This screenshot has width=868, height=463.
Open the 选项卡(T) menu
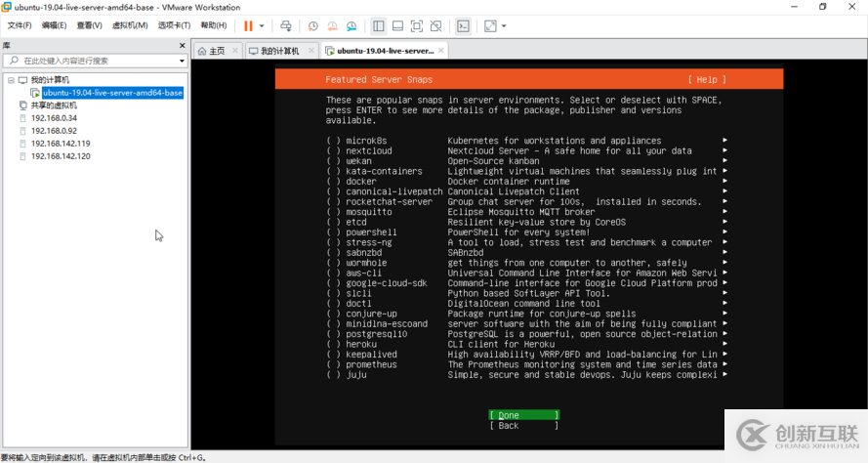(174, 25)
